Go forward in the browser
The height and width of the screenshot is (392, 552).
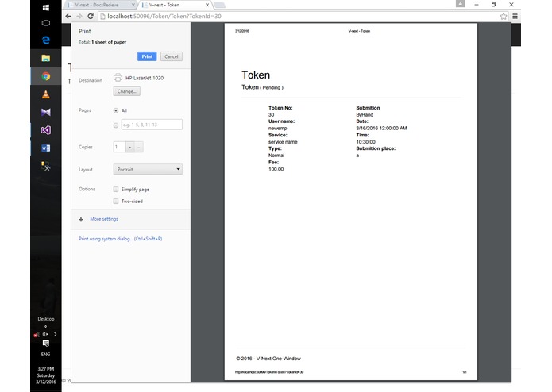(79, 16)
